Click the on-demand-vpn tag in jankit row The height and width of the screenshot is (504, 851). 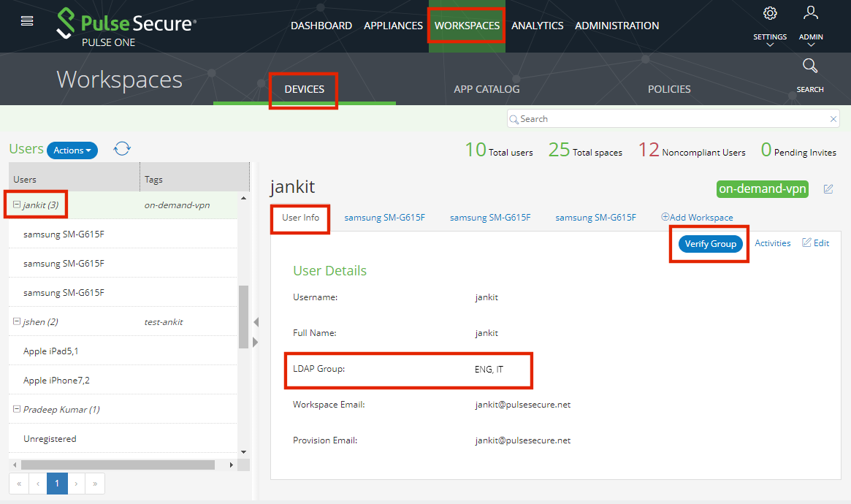point(177,205)
